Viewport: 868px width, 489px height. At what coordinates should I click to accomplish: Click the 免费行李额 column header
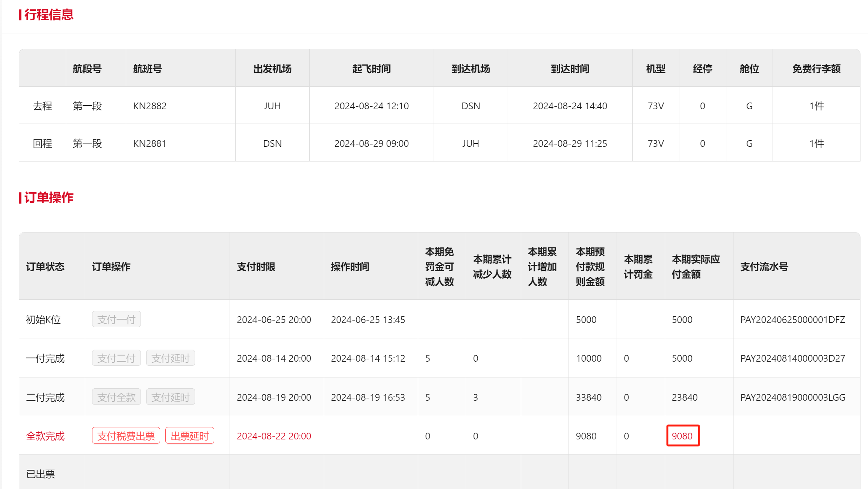pos(816,69)
